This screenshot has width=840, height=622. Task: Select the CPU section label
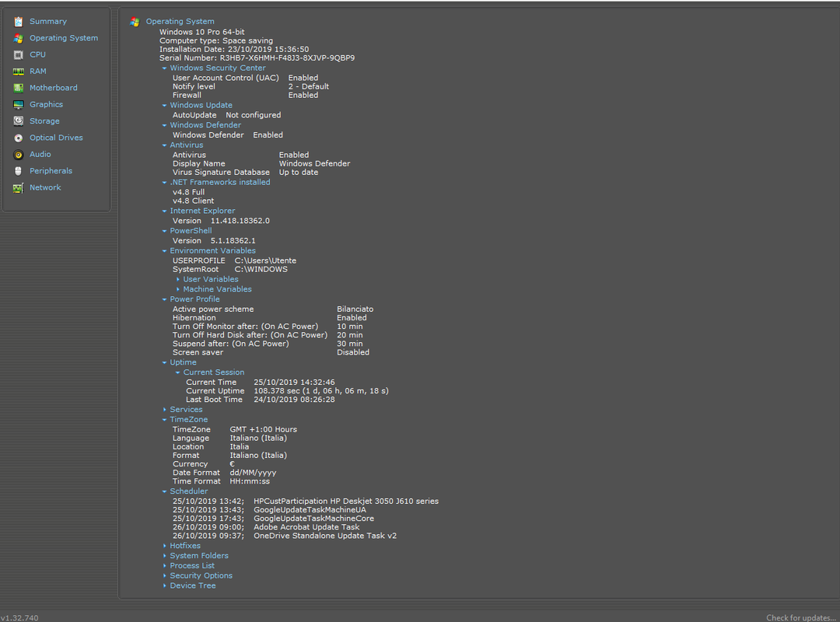pyautogui.click(x=37, y=54)
